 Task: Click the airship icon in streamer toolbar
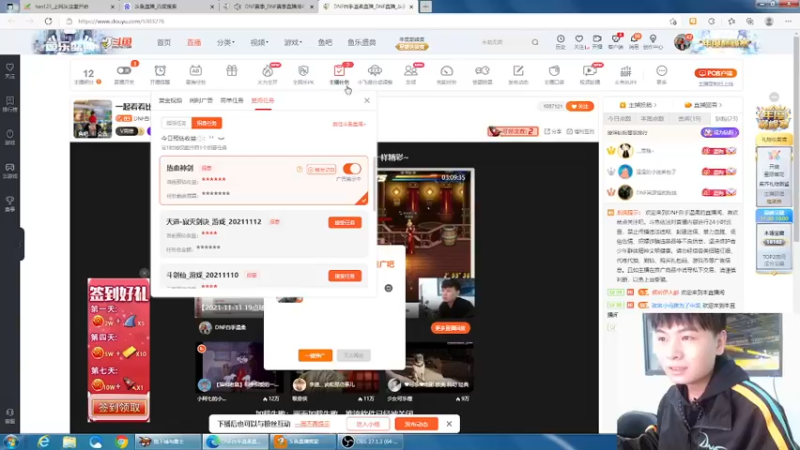point(375,70)
